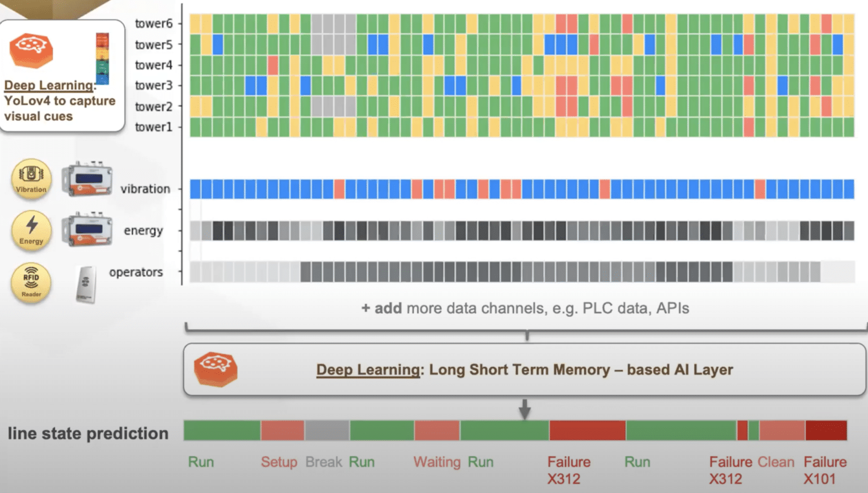868x493 pixels.
Task: Click the Deep Learning link in LSTM layer box
Action: click(x=368, y=370)
